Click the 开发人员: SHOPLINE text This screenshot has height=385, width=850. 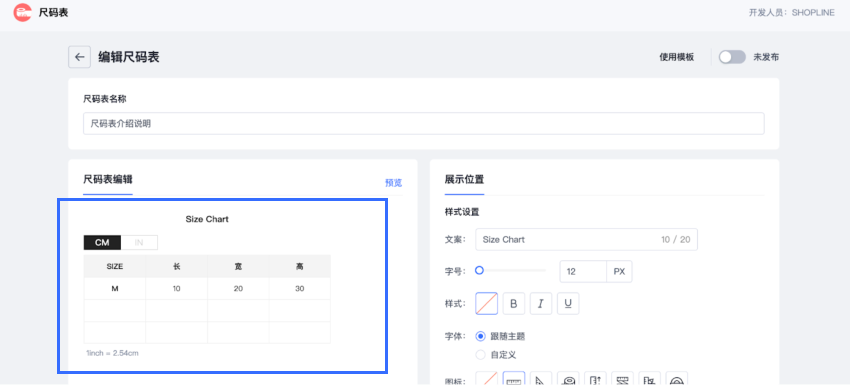[791, 13]
